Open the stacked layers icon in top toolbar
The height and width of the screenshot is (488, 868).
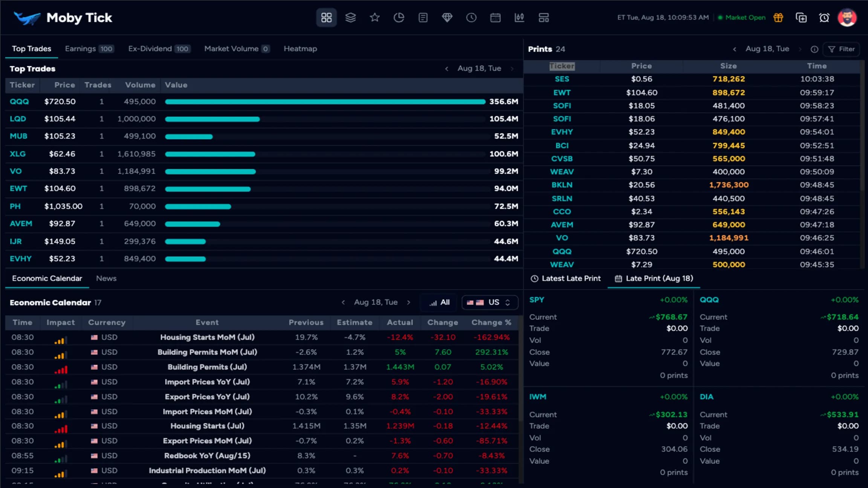pos(350,18)
